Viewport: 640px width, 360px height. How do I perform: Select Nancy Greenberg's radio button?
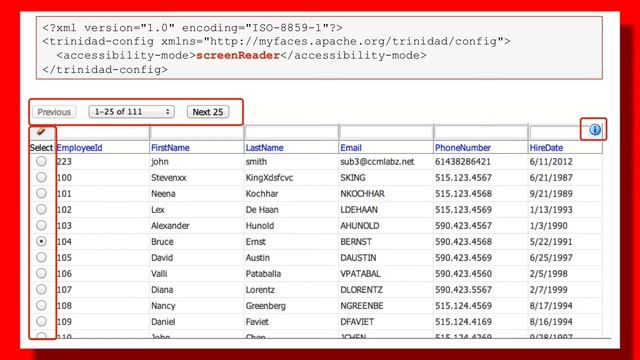pos(41,305)
